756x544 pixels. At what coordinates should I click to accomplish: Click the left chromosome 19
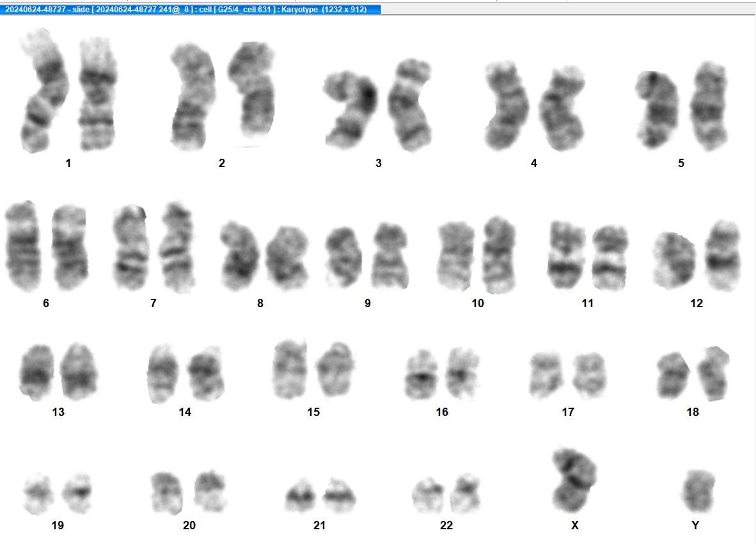pyautogui.click(x=38, y=493)
